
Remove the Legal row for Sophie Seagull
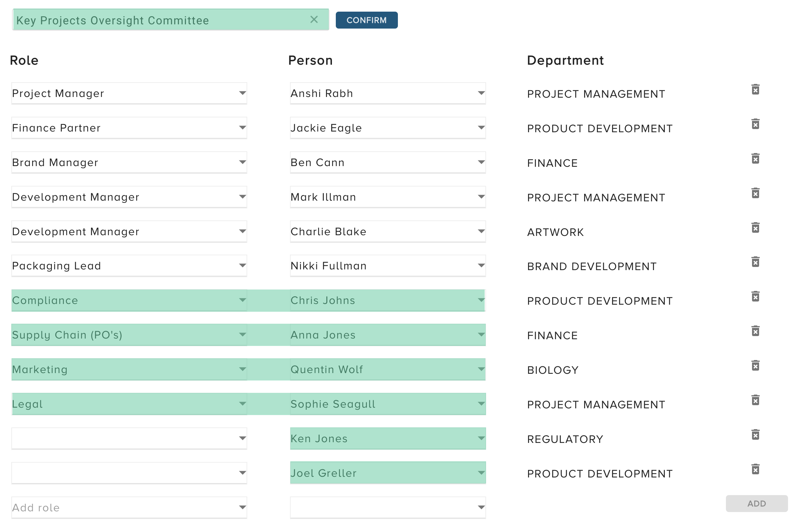[x=755, y=400]
